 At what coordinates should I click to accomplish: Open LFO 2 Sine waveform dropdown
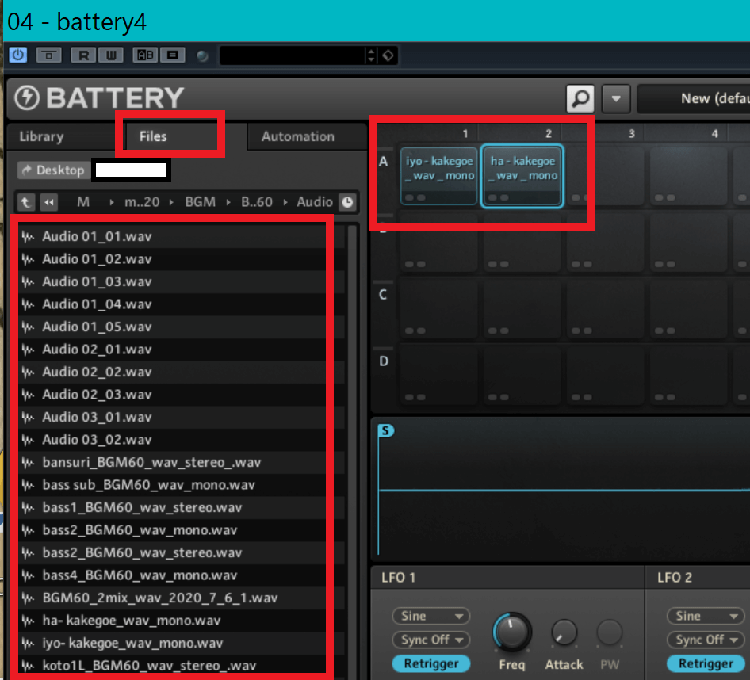coord(706,616)
